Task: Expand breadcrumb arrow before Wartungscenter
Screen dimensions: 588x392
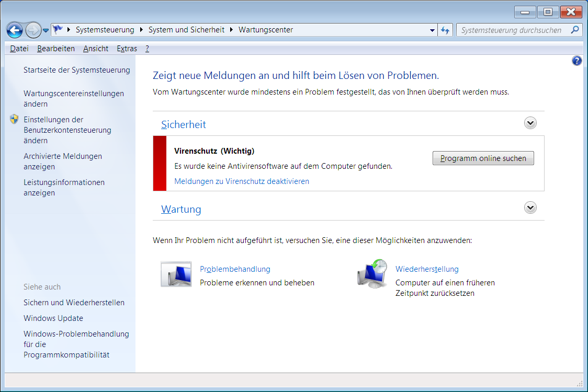Action: coord(231,30)
